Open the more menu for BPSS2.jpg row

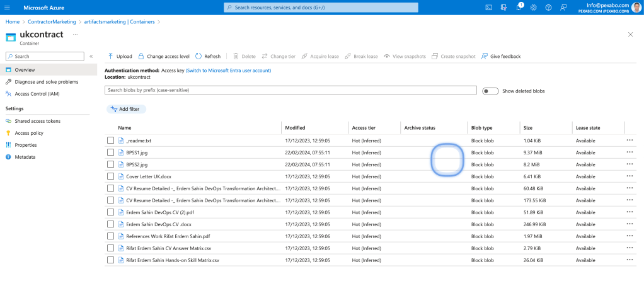pos(630,164)
